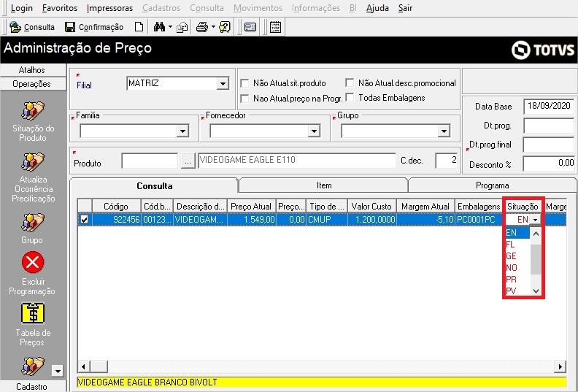Open the Tabela de Preços icon
The image size is (578, 392).
[33, 313]
